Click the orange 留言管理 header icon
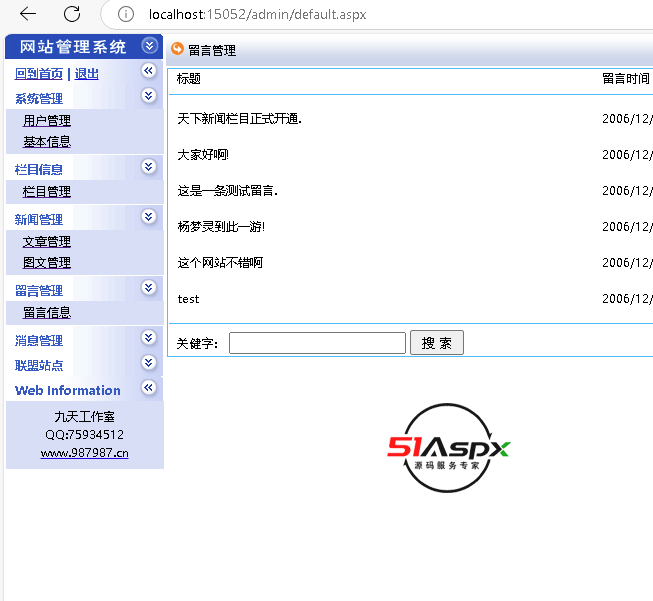 (178, 49)
